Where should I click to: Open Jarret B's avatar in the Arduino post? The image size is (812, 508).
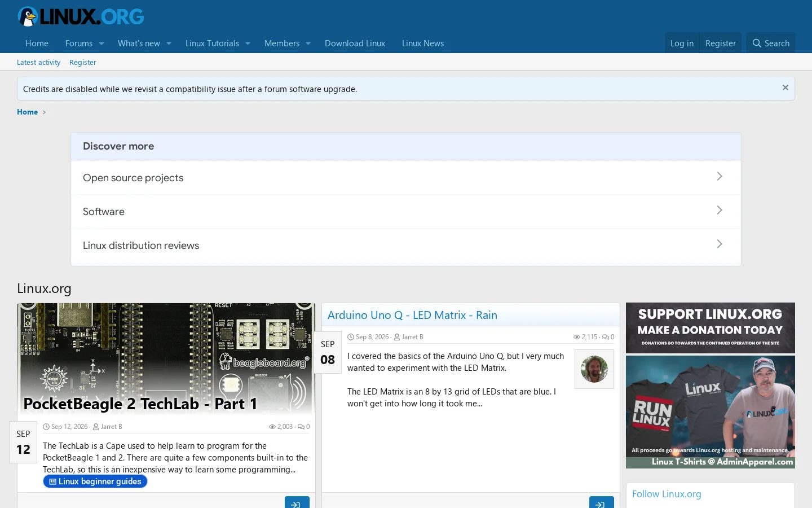pos(594,369)
